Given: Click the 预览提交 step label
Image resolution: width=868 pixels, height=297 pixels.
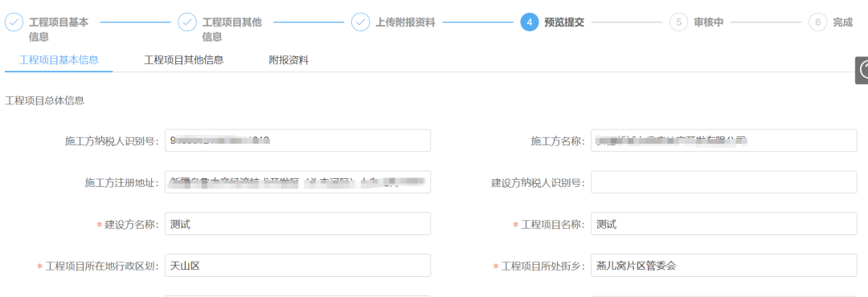Looking at the screenshot, I should pyautogui.click(x=564, y=22).
